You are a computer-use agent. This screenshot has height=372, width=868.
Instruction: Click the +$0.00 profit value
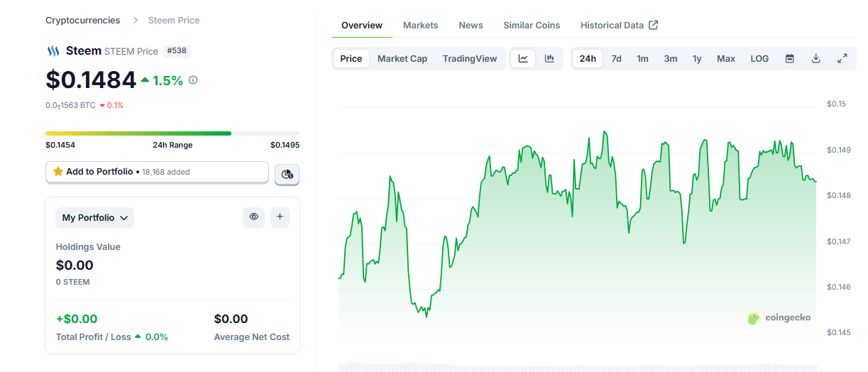pyautogui.click(x=77, y=319)
